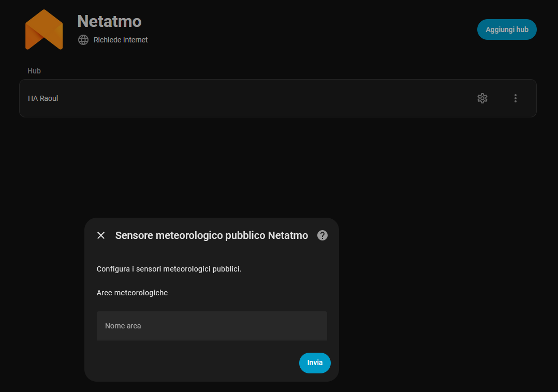The width and height of the screenshot is (558, 392).
Task: Click the orange Netatmo logo
Action: (44, 30)
